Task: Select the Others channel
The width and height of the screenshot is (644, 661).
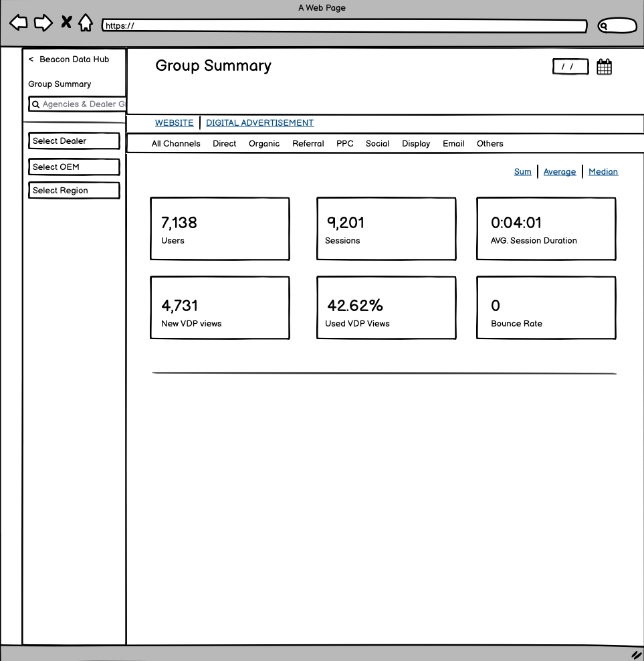Action: coord(490,144)
